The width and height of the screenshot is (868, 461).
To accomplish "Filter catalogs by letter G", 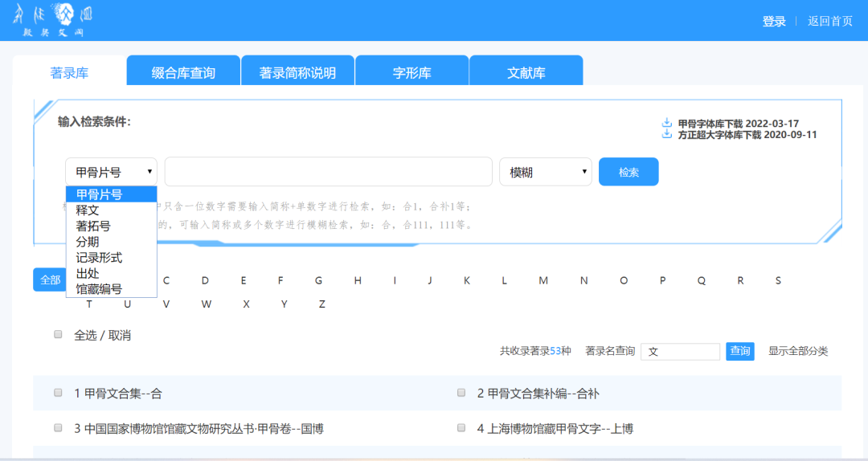I will click(318, 280).
